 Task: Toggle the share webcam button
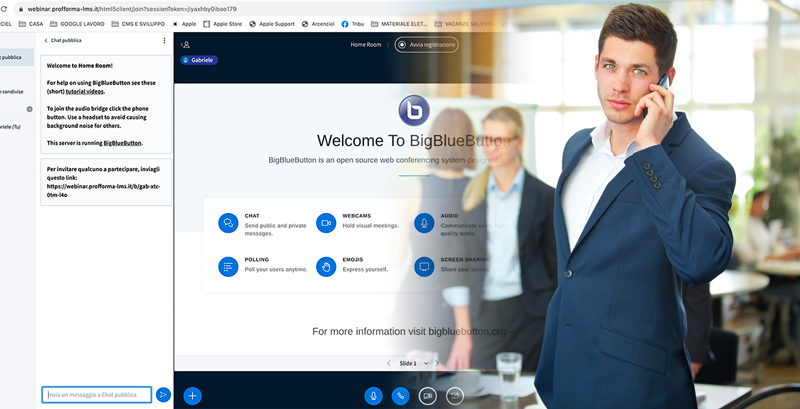click(x=428, y=396)
